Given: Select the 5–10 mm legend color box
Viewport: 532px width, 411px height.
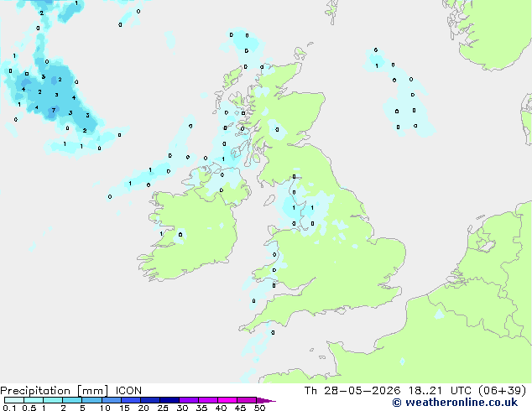Looking at the screenshot, I should click(x=91, y=400).
